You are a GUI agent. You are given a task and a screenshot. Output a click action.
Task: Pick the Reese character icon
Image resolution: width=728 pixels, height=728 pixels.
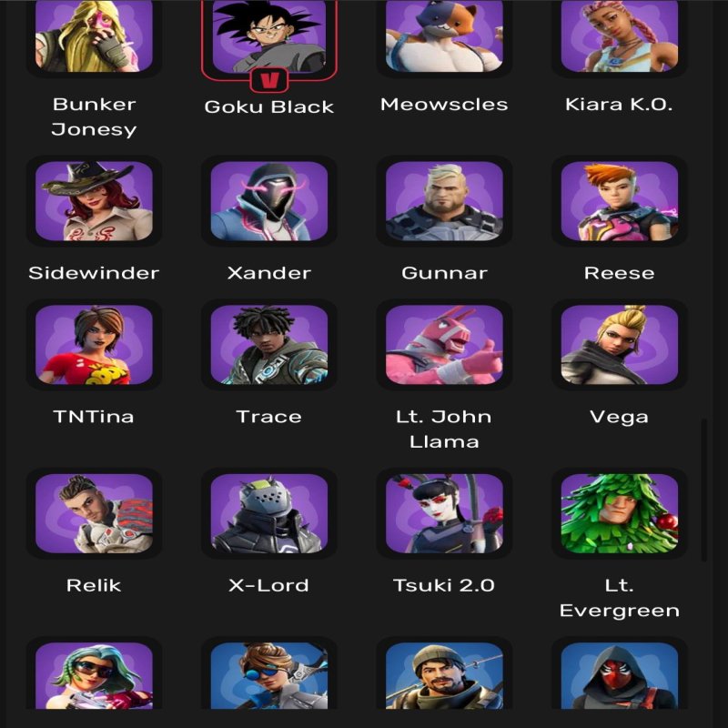pyautogui.click(x=620, y=201)
